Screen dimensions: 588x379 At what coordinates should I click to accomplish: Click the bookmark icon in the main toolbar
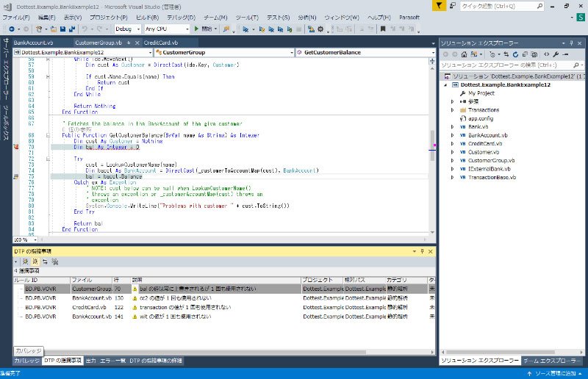pos(383,29)
